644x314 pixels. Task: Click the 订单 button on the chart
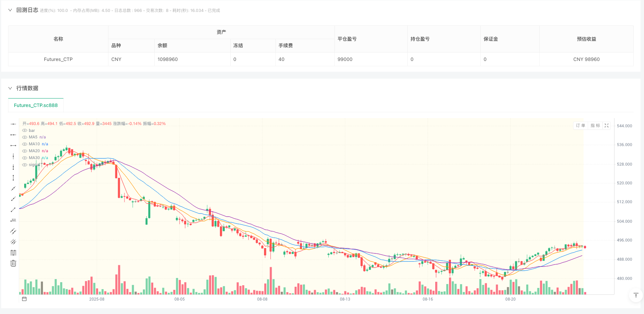click(x=580, y=125)
